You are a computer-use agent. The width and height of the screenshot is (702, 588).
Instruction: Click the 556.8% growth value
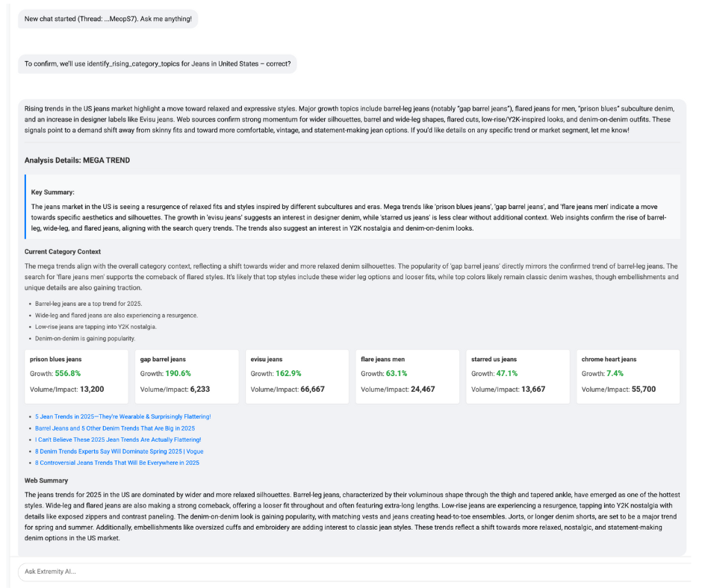(67, 373)
